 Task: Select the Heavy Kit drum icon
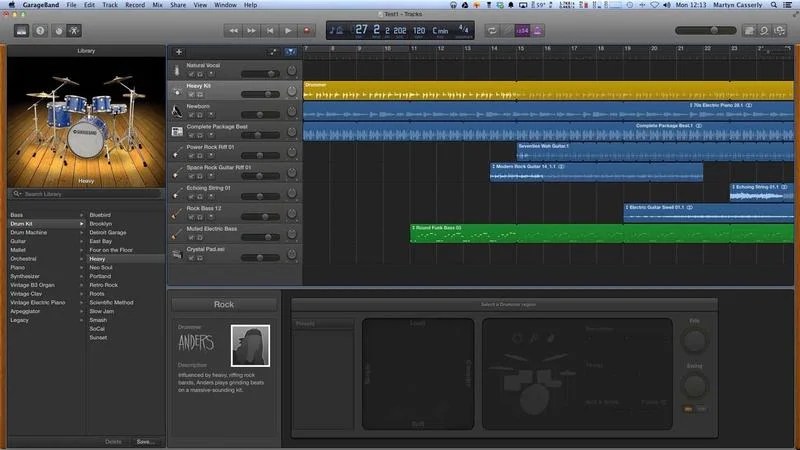click(177, 91)
